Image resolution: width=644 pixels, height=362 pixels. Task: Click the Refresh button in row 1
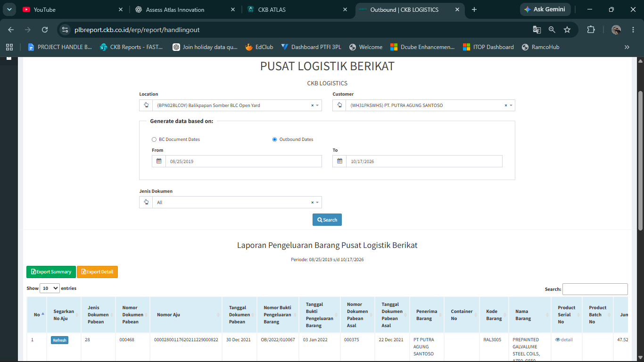(x=60, y=340)
